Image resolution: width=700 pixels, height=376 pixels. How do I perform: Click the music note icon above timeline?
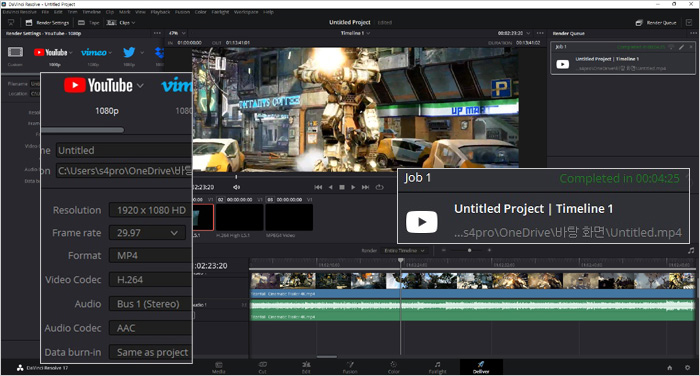(x=691, y=251)
